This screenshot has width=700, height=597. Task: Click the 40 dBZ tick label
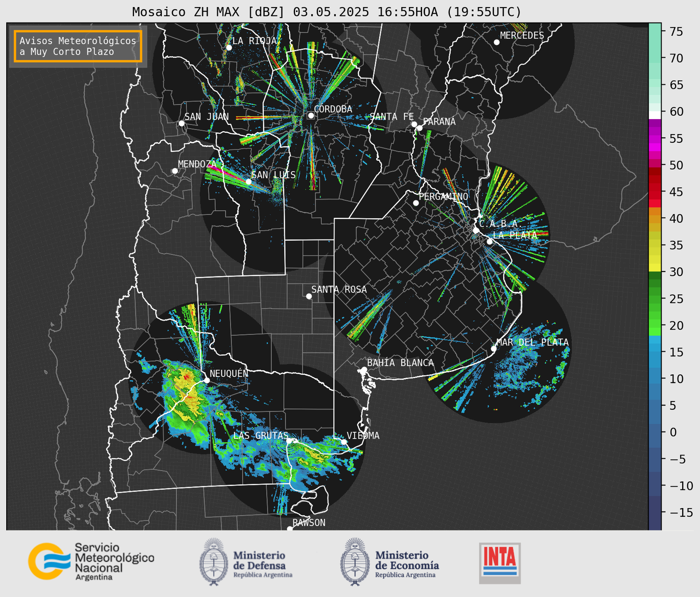676,219
